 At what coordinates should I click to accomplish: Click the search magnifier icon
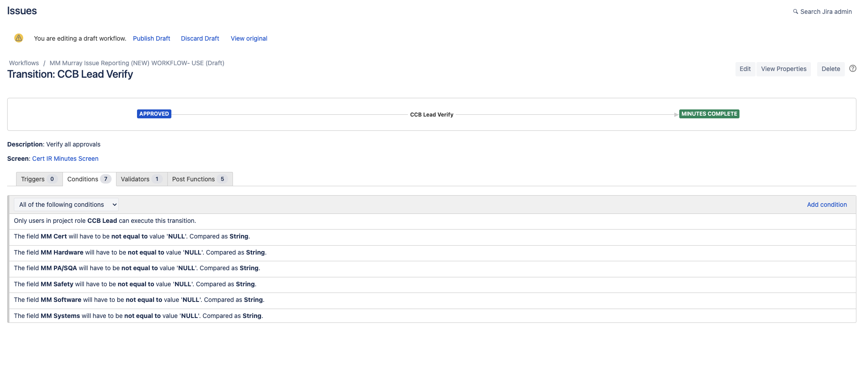[x=795, y=12]
